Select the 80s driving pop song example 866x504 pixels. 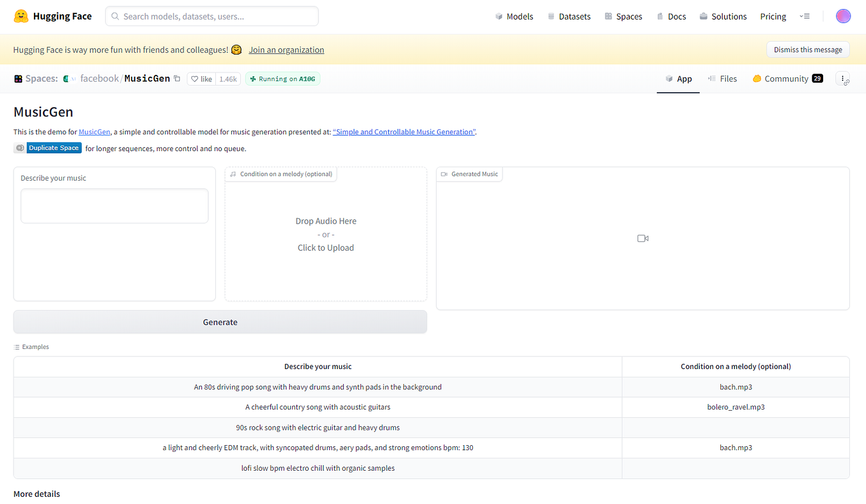pos(318,387)
